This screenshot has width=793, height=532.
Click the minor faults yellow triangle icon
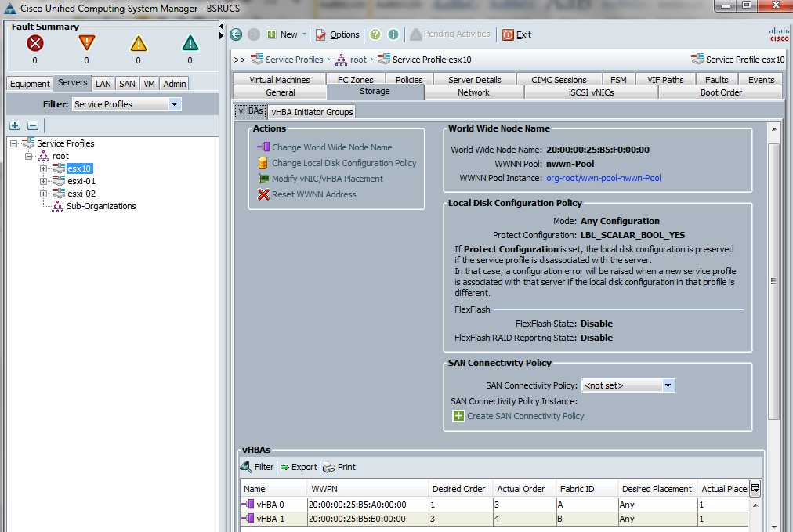point(138,44)
